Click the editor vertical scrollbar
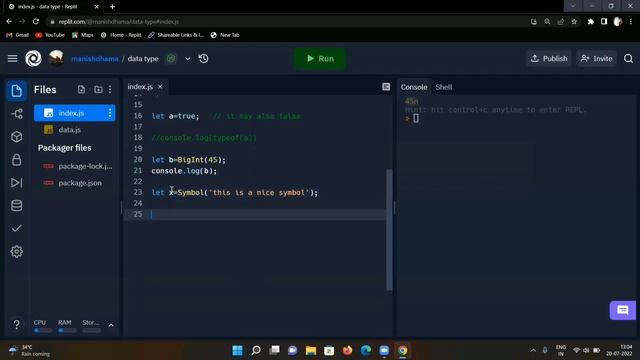The image size is (640, 360). 389,230
